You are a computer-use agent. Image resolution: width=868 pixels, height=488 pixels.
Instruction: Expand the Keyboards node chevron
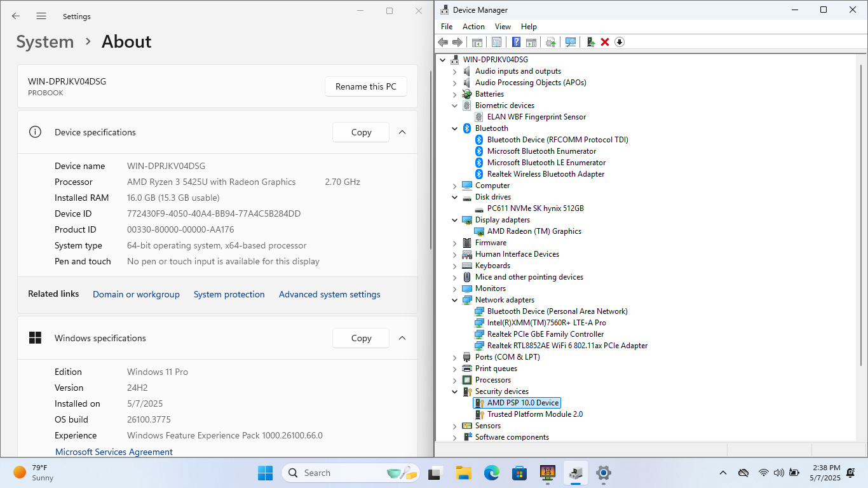454,266
